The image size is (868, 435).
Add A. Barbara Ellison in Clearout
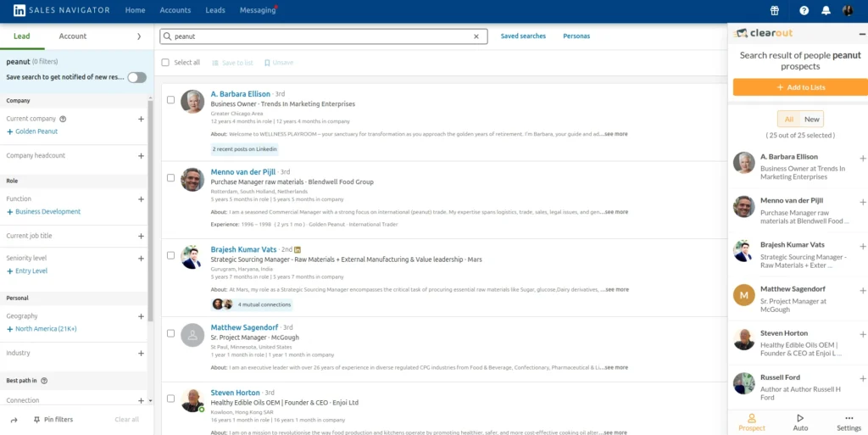862,159
